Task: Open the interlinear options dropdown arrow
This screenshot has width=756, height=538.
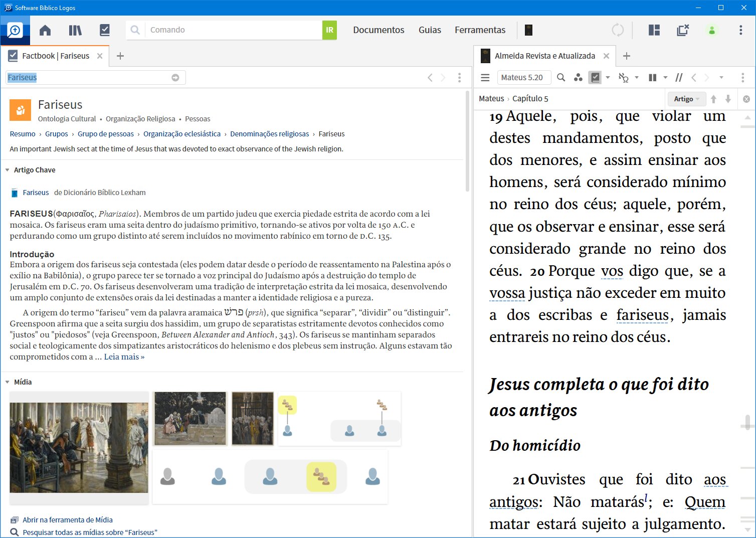Action: 637,78
